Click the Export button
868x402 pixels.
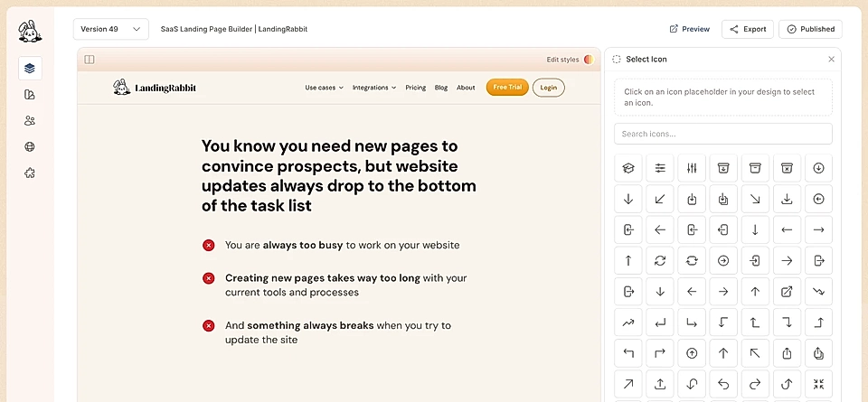pyautogui.click(x=748, y=29)
